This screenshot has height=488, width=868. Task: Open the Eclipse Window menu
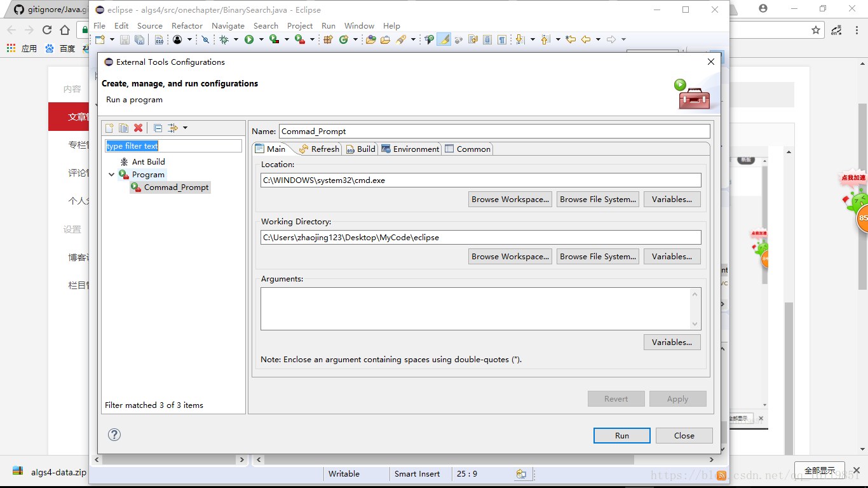point(359,26)
